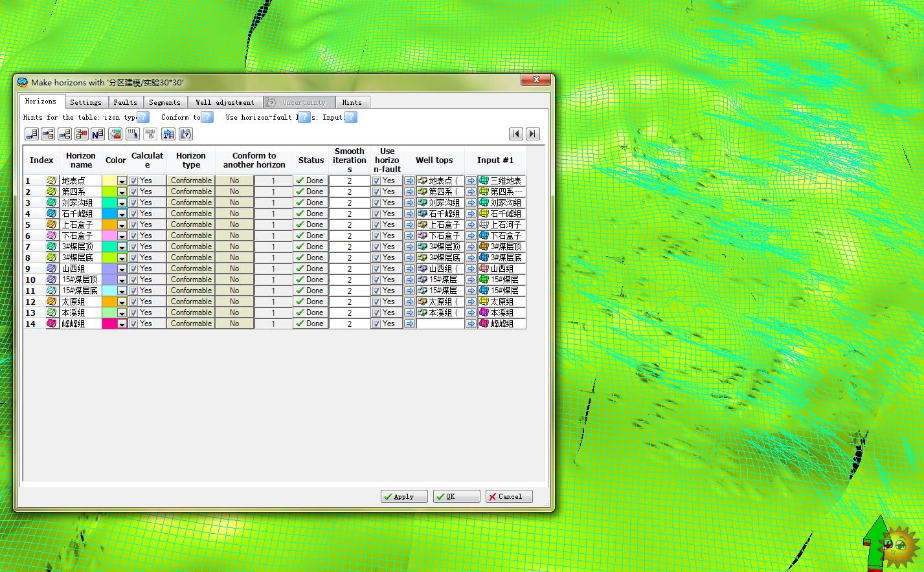Click the go to last column arrow

click(532, 134)
